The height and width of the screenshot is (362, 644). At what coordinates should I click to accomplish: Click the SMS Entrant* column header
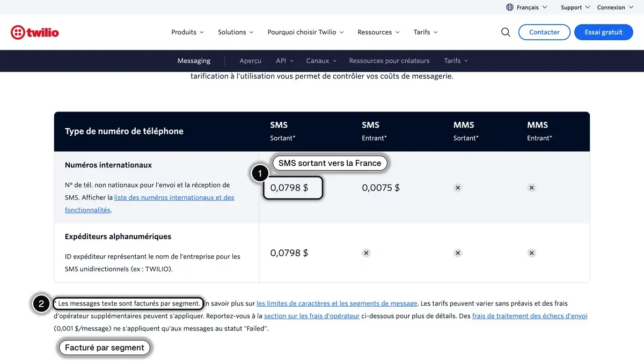(x=374, y=131)
